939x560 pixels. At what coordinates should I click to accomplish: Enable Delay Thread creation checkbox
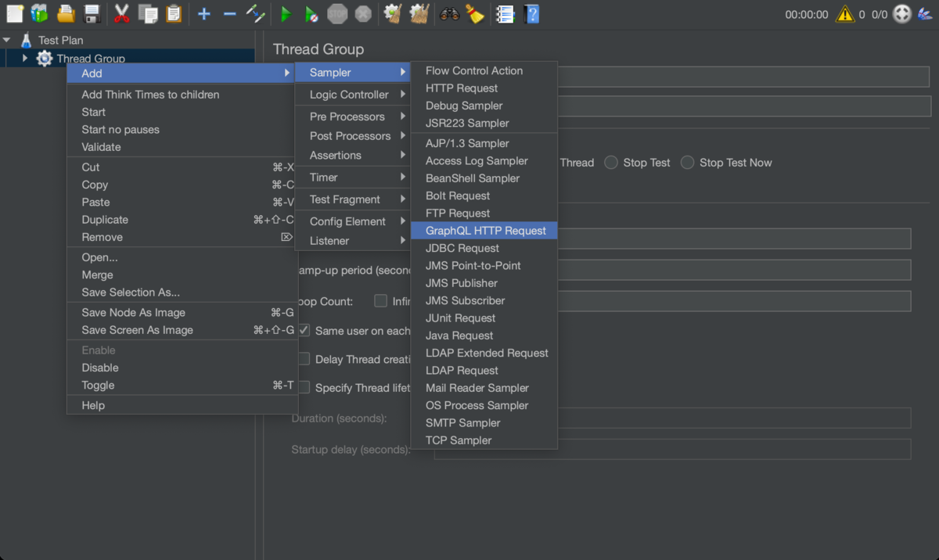tap(304, 359)
